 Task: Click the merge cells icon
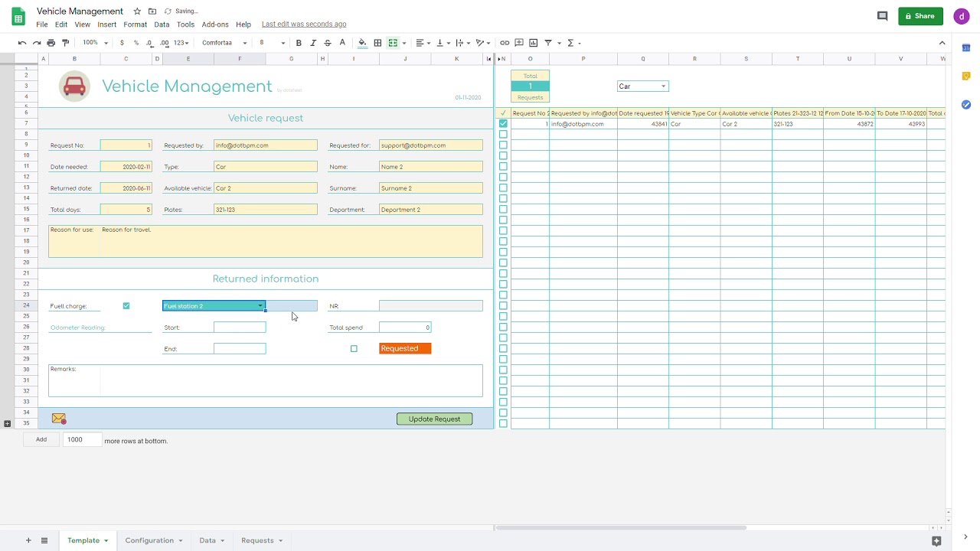click(393, 43)
